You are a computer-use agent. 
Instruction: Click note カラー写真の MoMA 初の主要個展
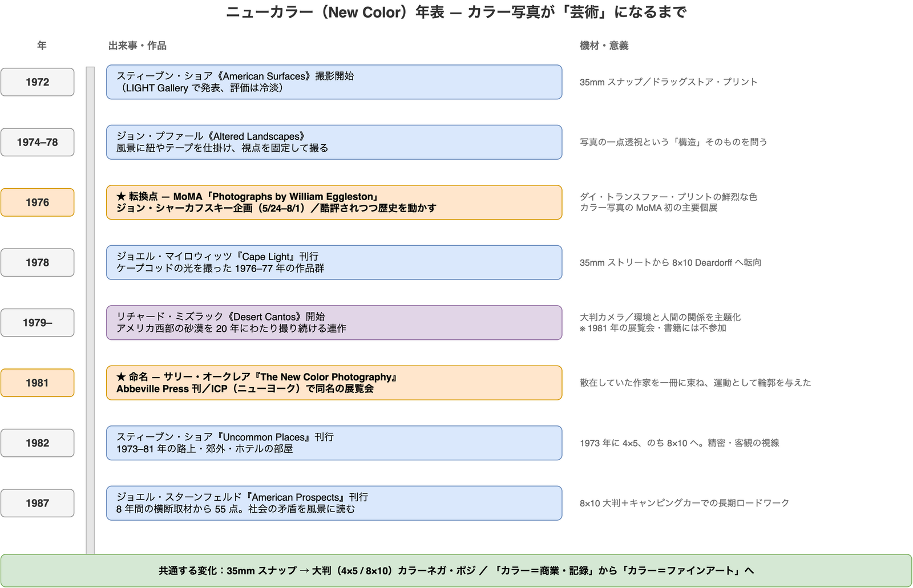tap(649, 208)
